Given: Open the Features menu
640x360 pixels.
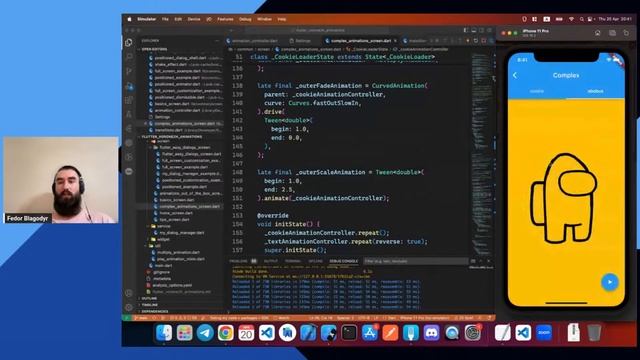Looking at the screenshot, I should (225, 19).
